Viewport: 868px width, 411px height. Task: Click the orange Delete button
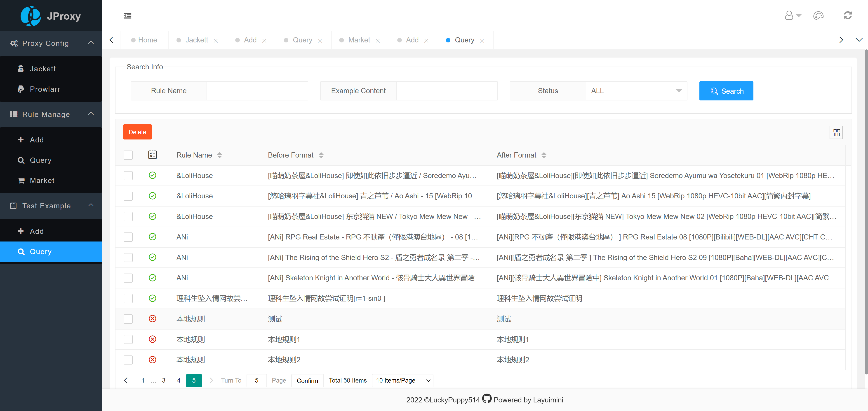[x=137, y=132]
